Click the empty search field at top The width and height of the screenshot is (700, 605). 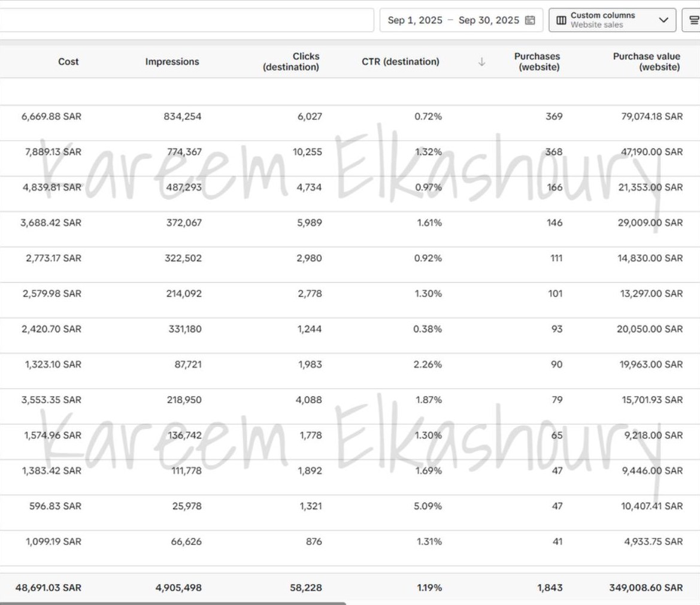tap(187, 20)
